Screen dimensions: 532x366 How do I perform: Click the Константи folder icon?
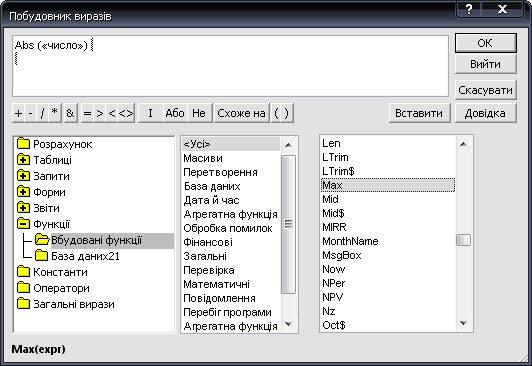[x=23, y=272]
